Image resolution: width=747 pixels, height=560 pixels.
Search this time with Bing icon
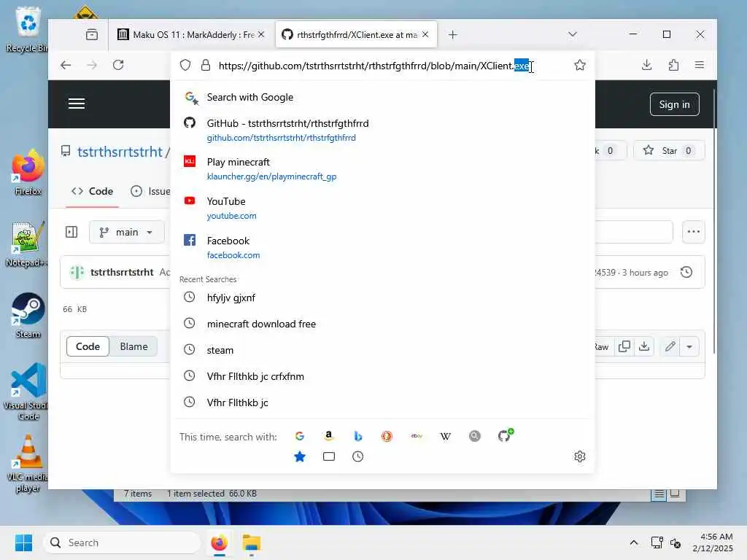pos(357,436)
